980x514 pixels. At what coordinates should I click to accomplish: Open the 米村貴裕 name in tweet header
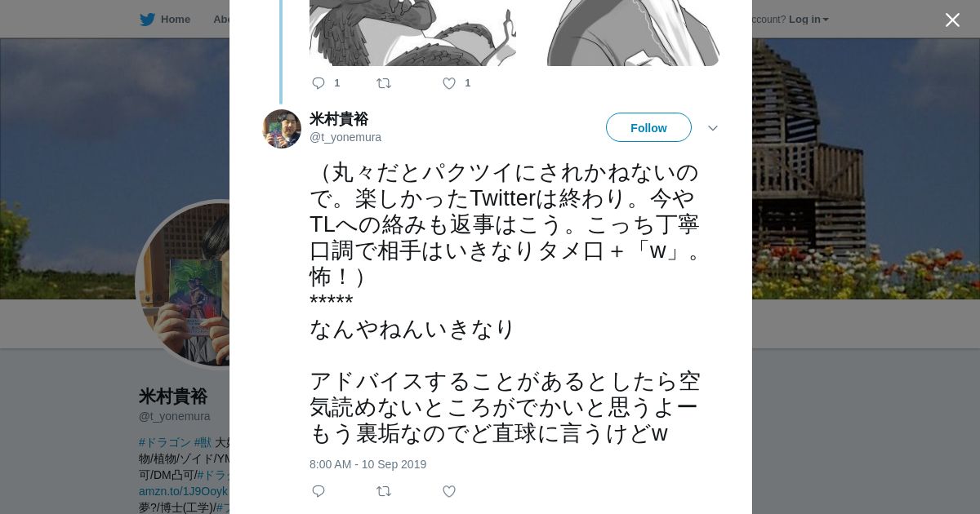tap(339, 119)
